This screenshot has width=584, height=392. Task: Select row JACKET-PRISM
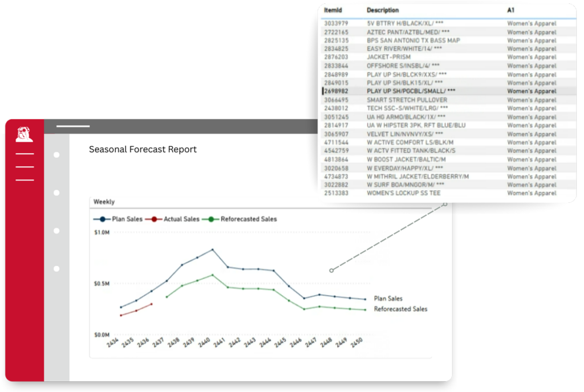[x=448, y=58]
